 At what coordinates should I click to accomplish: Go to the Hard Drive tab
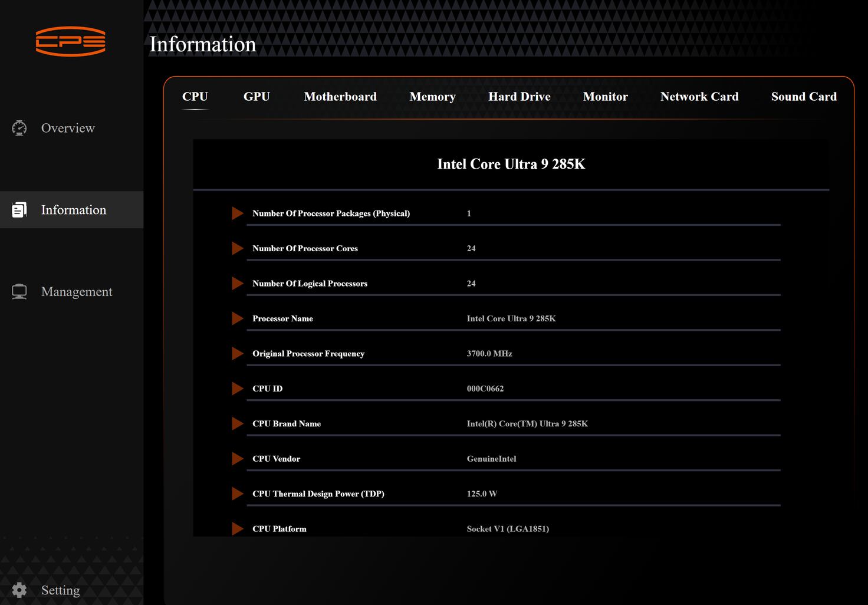519,97
